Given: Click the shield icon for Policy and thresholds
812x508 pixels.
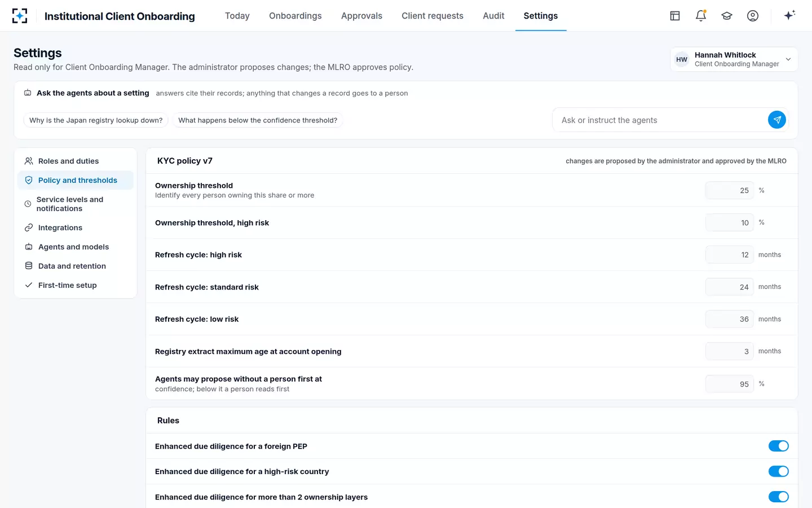Looking at the screenshot, I should [x=29, y=180].
